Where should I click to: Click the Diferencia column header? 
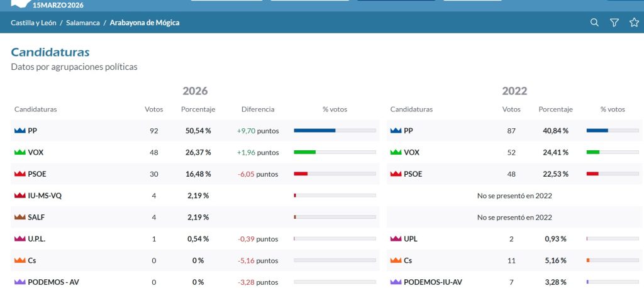point(258,109)
